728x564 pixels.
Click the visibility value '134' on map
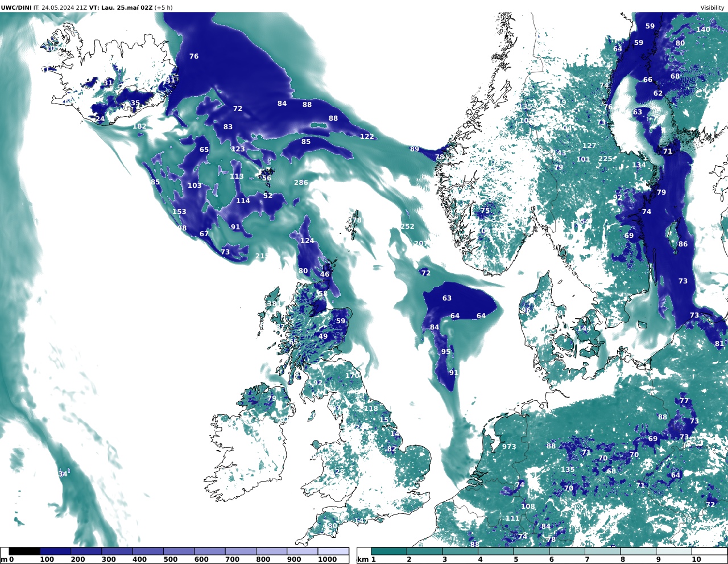[639, 165]
